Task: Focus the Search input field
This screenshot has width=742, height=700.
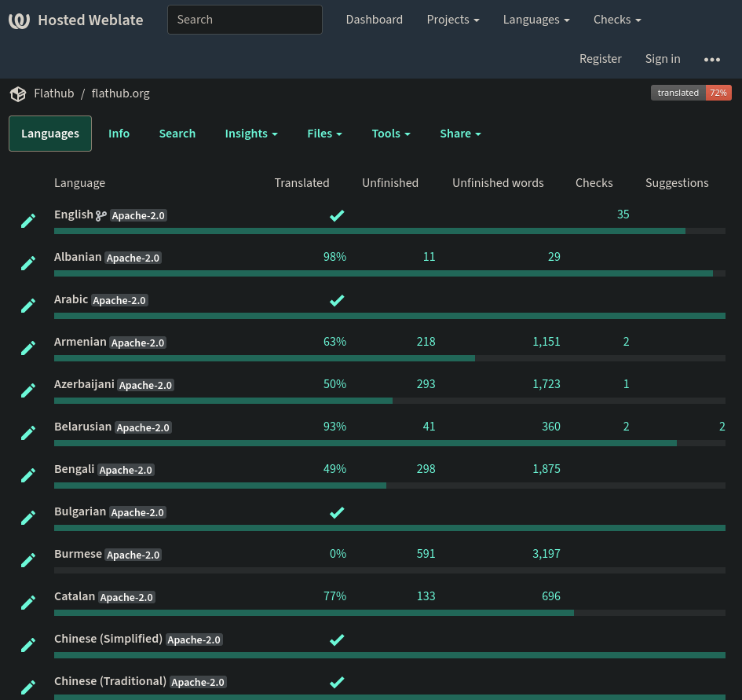Action: [x=245, y=20]
